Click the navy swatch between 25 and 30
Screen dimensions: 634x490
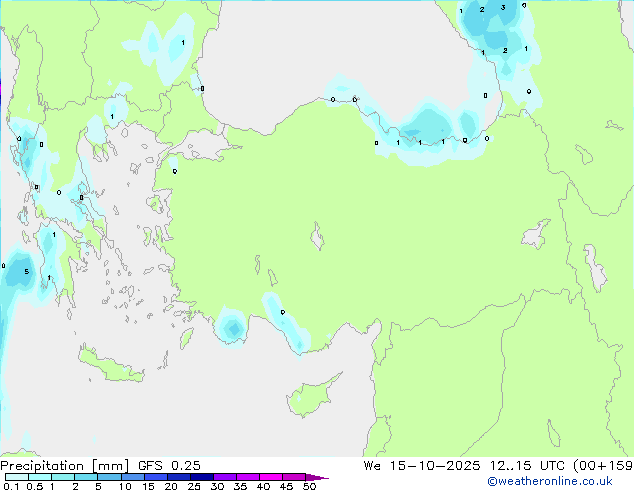coord(201,477)
